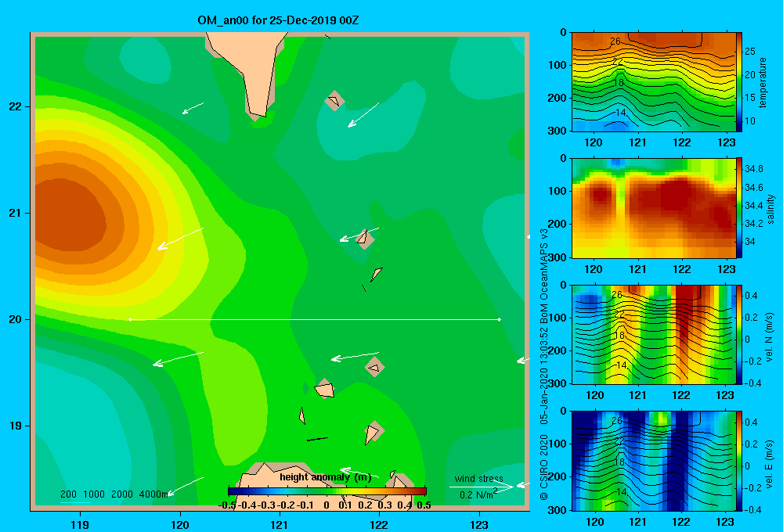The width and height of the screenshot is (783, 532).
Task: Click the 'vel. E (m/s)' axis label
Action: [x=770, y=463]
